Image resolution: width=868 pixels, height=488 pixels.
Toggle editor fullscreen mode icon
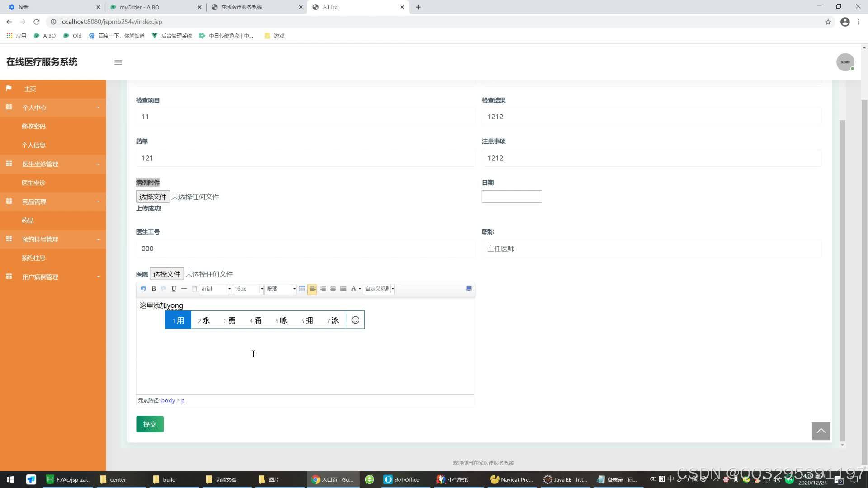pyautogui.click(x=469, y=289)
